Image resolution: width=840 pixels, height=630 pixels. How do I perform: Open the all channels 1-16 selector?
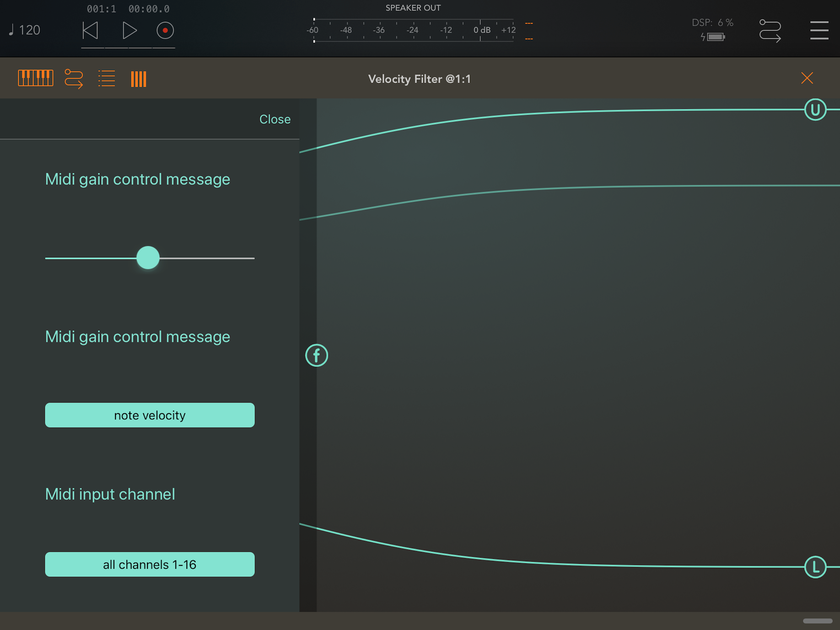click(x=150, y=564)
